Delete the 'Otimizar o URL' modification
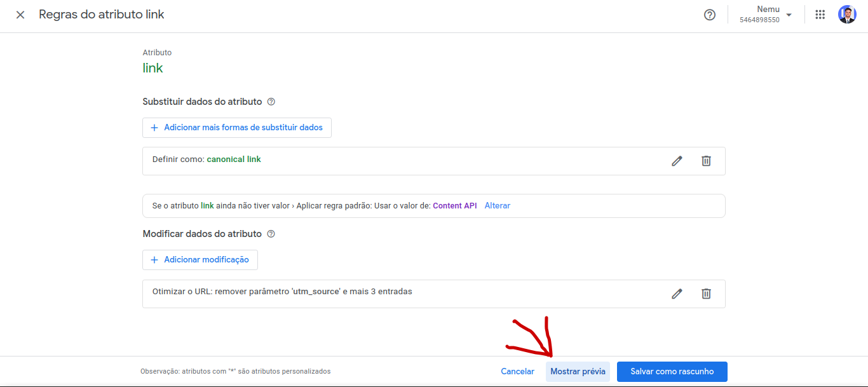 pos(706,294)
